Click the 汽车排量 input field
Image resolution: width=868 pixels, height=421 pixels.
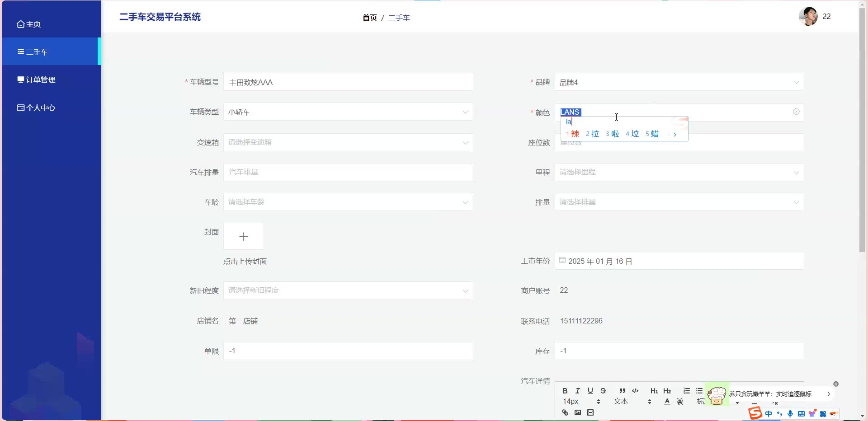(348, 172)
